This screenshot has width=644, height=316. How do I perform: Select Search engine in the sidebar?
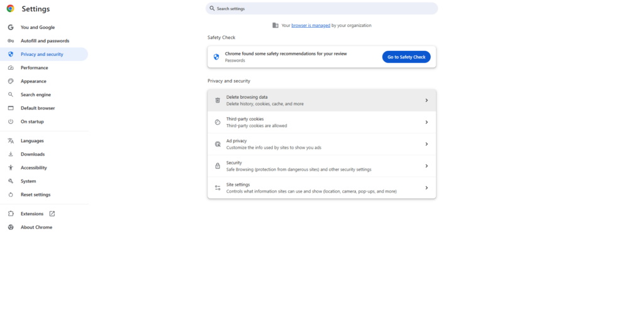click(x=35, y=94)
